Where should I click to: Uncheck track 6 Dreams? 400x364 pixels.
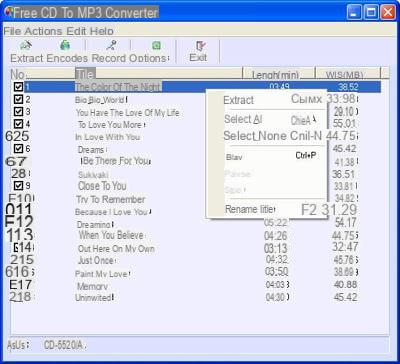pos(19,148)
